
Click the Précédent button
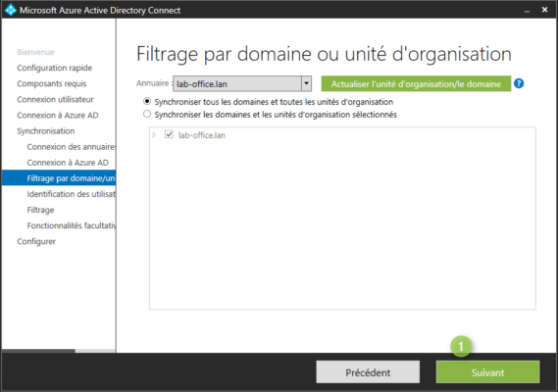point(368,372)
